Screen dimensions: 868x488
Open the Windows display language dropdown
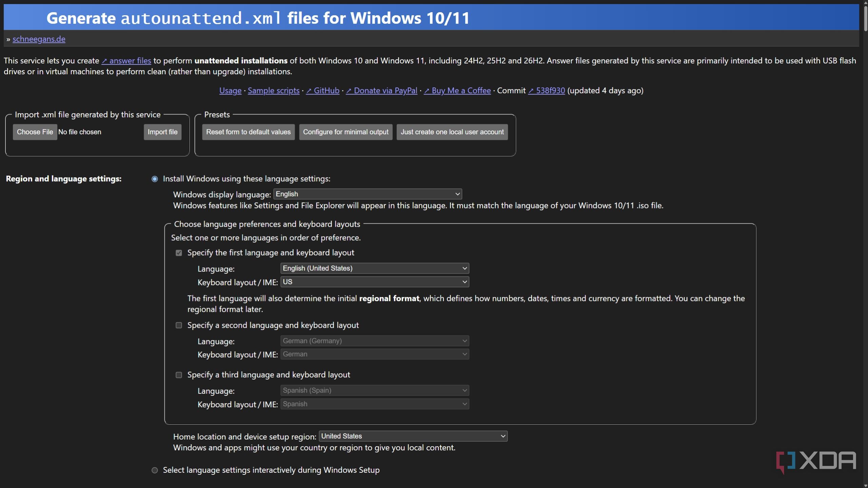(368, 194)
